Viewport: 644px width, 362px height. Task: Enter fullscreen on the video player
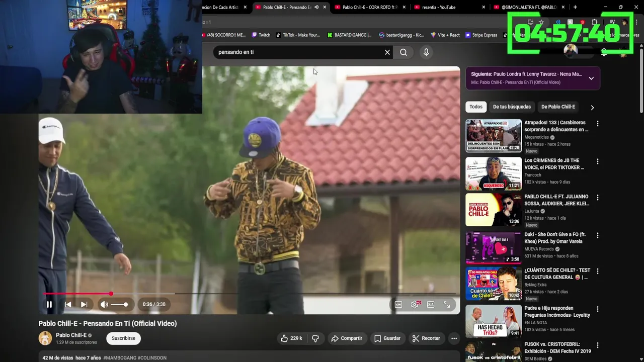coord(447,304)
